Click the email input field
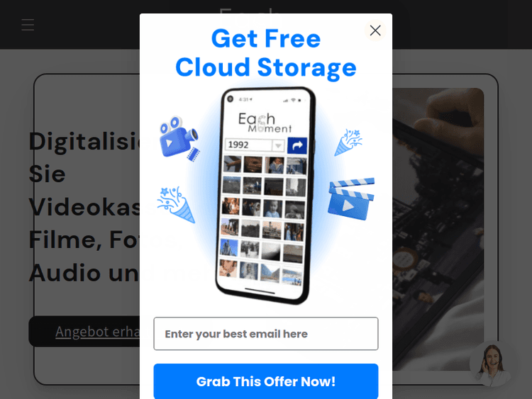 [266, 334]
